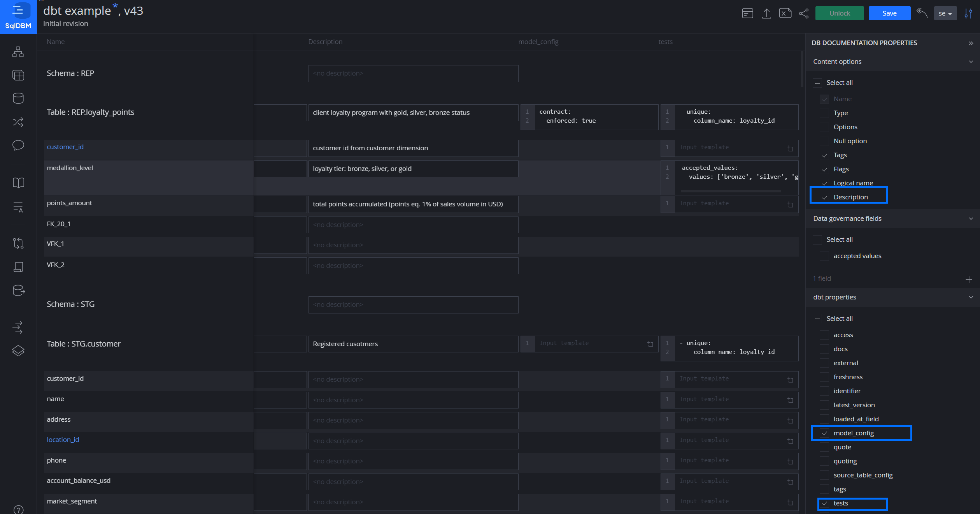
Task: Select the customer_id column link
Action: pos(65,147)
